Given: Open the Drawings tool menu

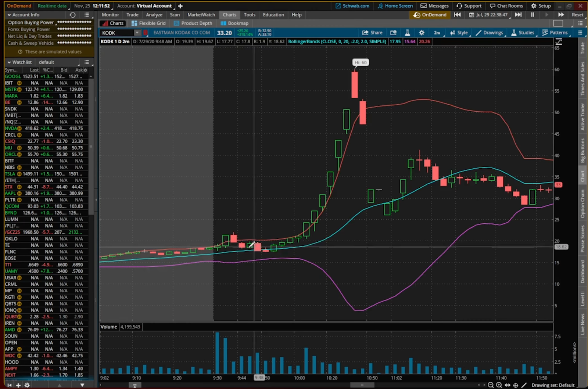Looking at the screenshot, I should tap(489, 33).
